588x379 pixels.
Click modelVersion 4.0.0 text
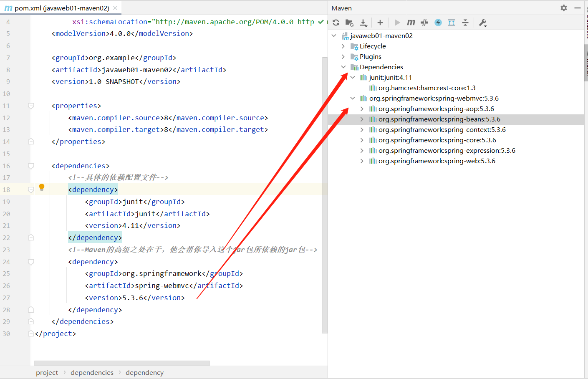coord(120,34)
